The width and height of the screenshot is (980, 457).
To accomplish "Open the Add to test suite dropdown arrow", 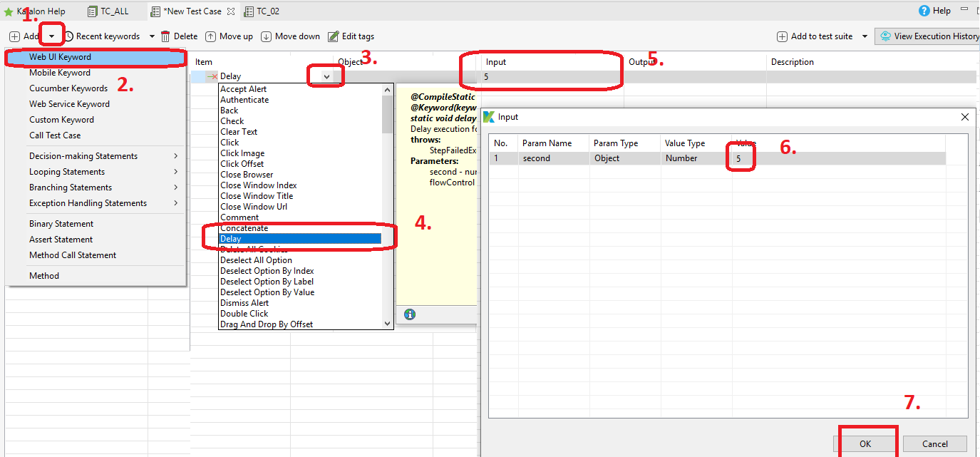I will point(865,36).
